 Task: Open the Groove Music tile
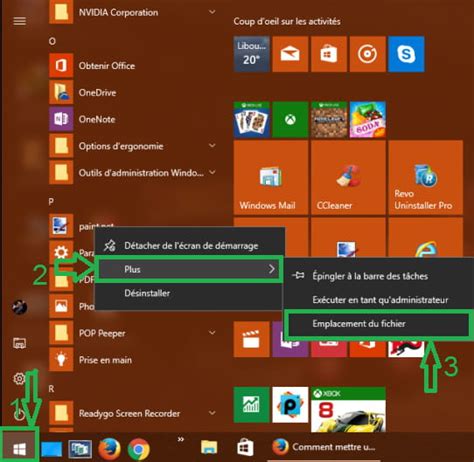(x=367, y=54)
